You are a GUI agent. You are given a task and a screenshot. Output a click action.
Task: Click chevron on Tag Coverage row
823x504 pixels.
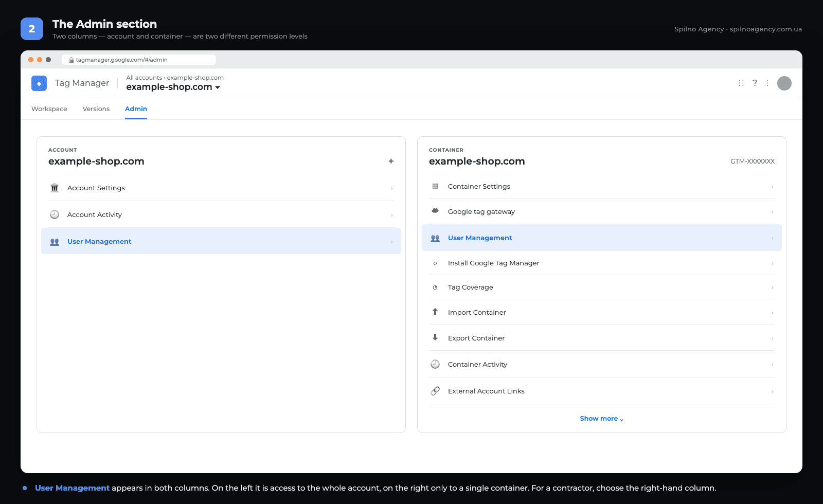tap(773, 287)
